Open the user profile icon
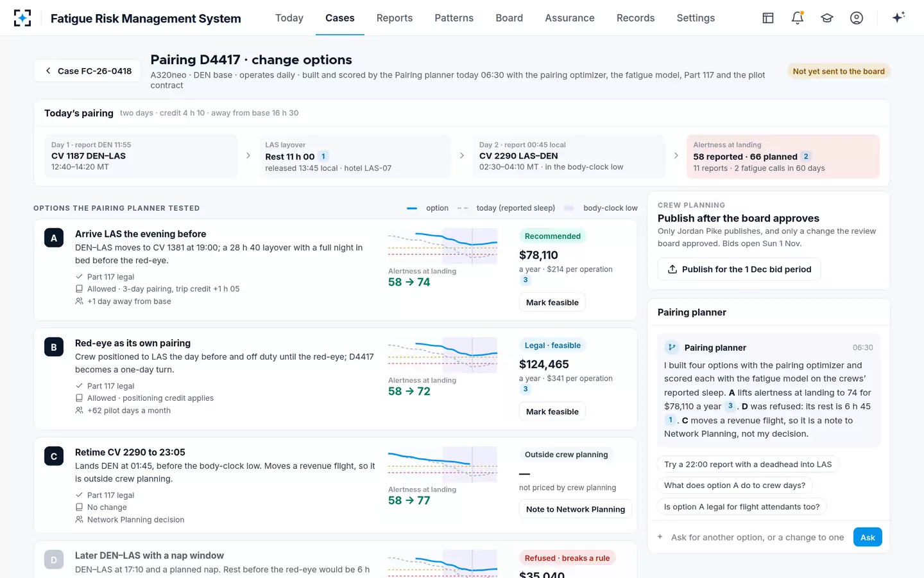This screenshot has height=578, width=924. tap(856, 18)
